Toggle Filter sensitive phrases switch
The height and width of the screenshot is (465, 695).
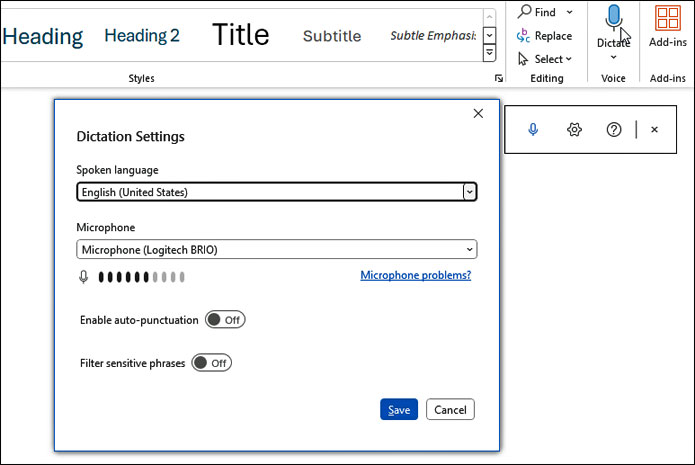211,363
